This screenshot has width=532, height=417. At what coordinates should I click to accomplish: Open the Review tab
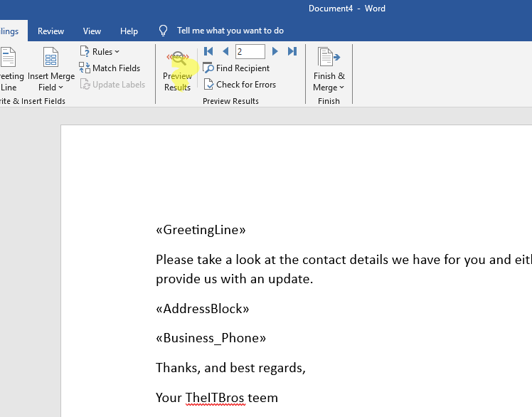50,31
